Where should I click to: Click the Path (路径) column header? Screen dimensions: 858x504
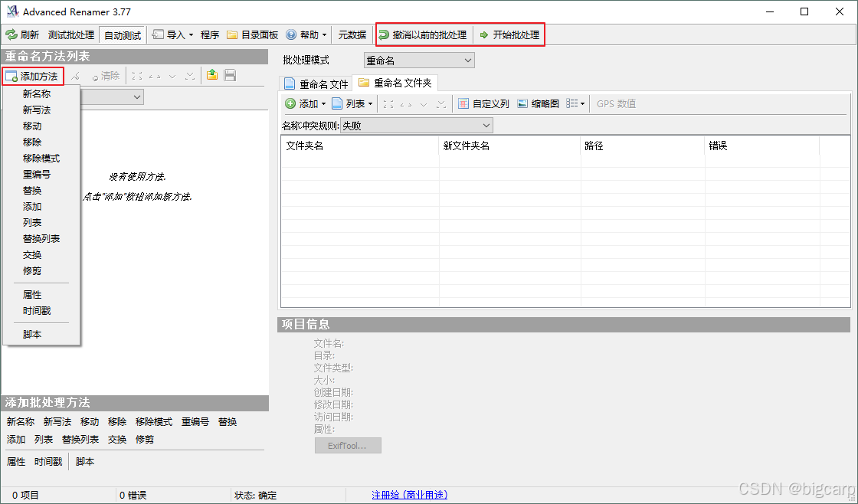[643, 146]
